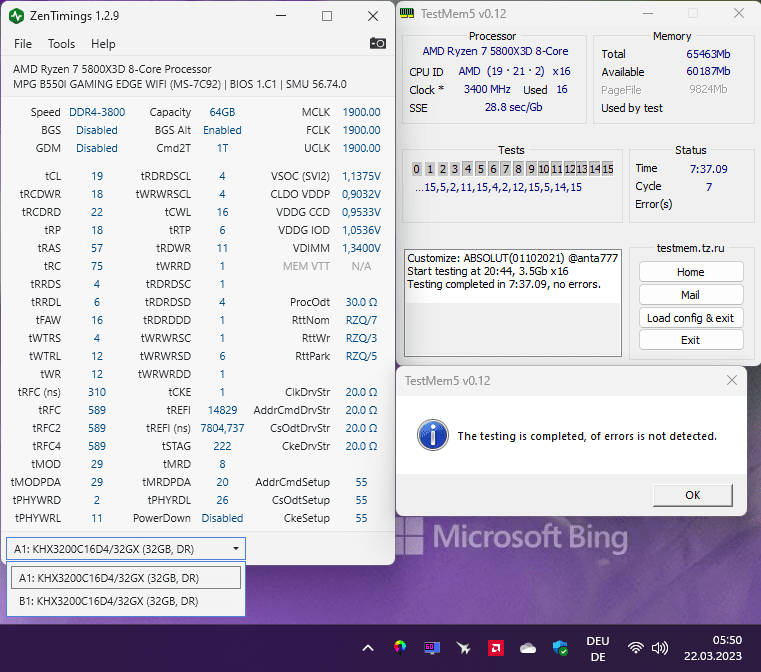Click the tPHYRDL value 26
The width and height of the screenshot is (761, 672).
[222, 500]
